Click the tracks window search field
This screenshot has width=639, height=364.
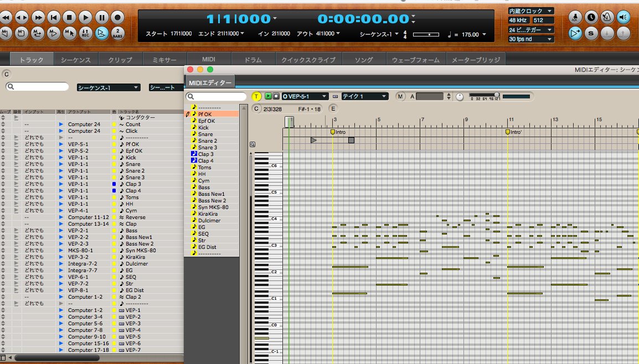tap(37, 86)
